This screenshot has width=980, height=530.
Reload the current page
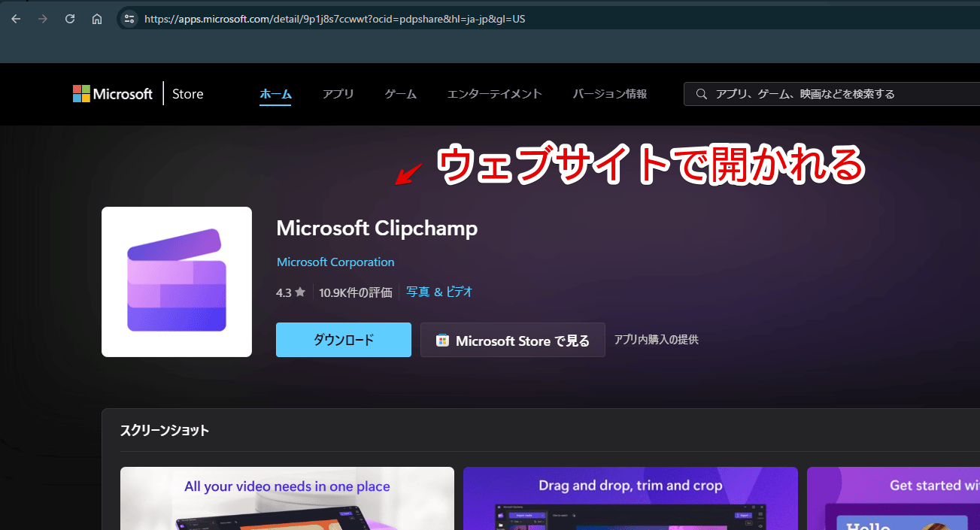point(70,19)
